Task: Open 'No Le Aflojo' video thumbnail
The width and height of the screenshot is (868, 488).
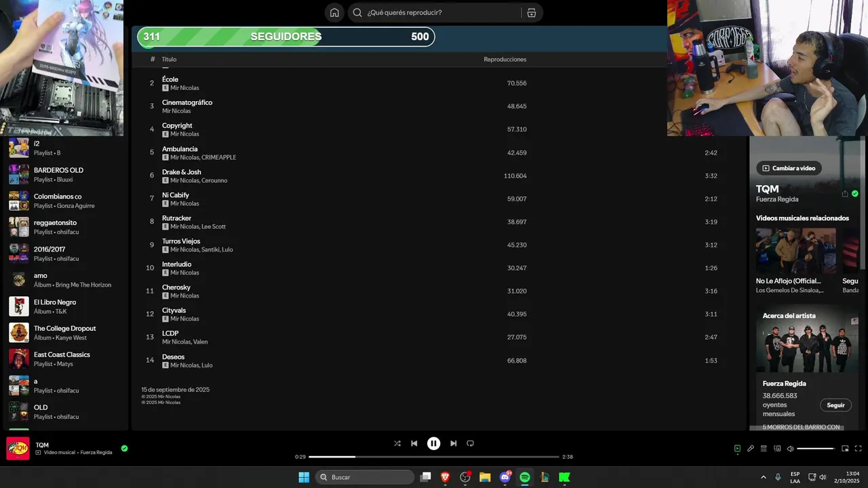Action: 795,251
